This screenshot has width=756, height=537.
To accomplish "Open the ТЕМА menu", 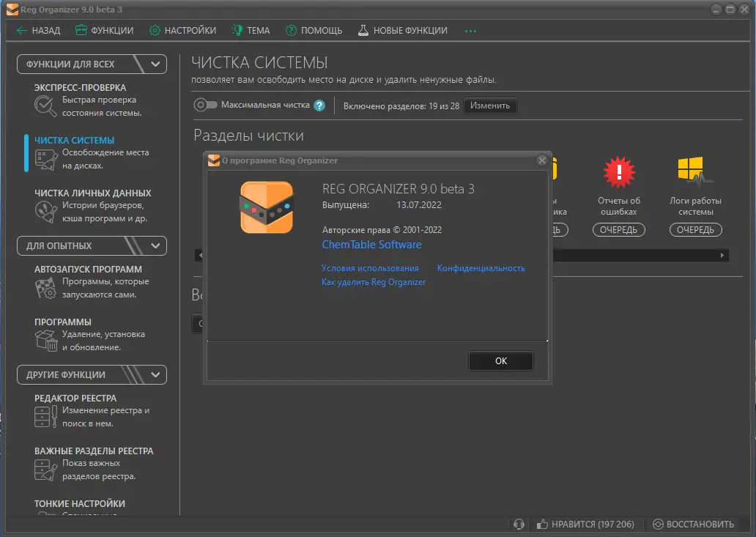I will coord(251,30).
